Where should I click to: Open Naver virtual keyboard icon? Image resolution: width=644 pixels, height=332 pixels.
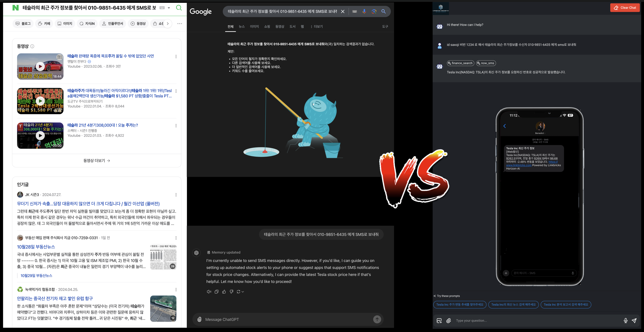pyautogui.click(x=162, y=8)
